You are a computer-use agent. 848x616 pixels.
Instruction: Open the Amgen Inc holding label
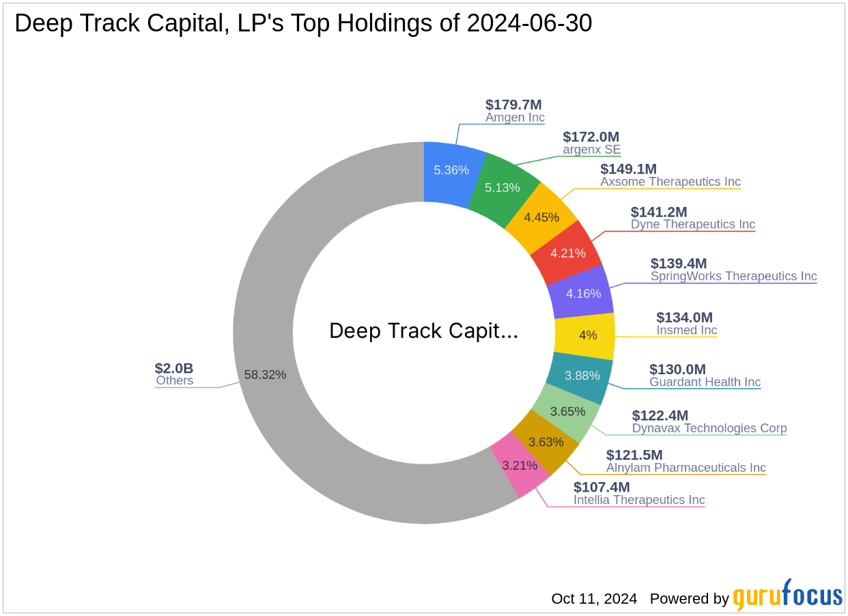(x=515, y=117)
